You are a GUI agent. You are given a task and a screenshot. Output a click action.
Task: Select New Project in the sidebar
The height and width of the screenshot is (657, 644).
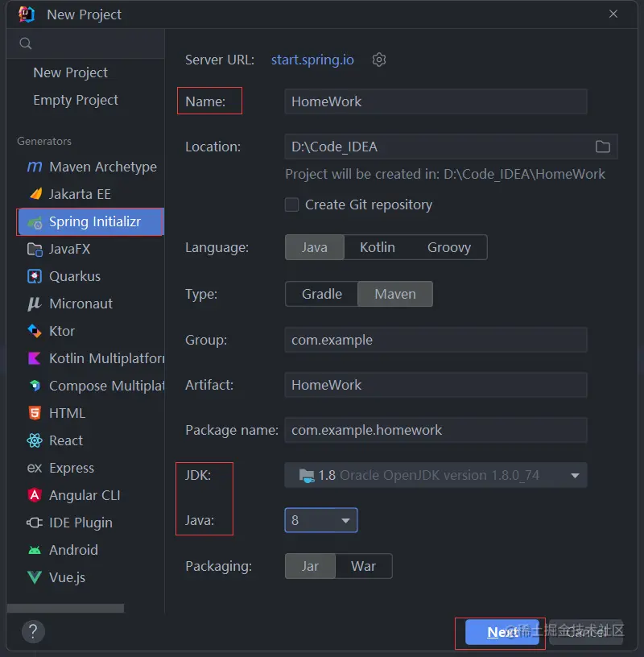click(x=70, y=72)
